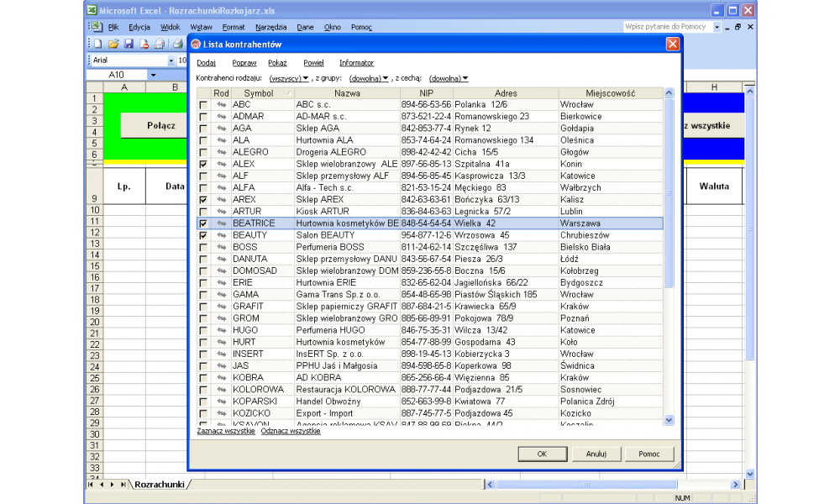Go to the previous sheet using tab arrow
Image resolution: width=840 pixels, height=504 pixels.
[102, 484]
